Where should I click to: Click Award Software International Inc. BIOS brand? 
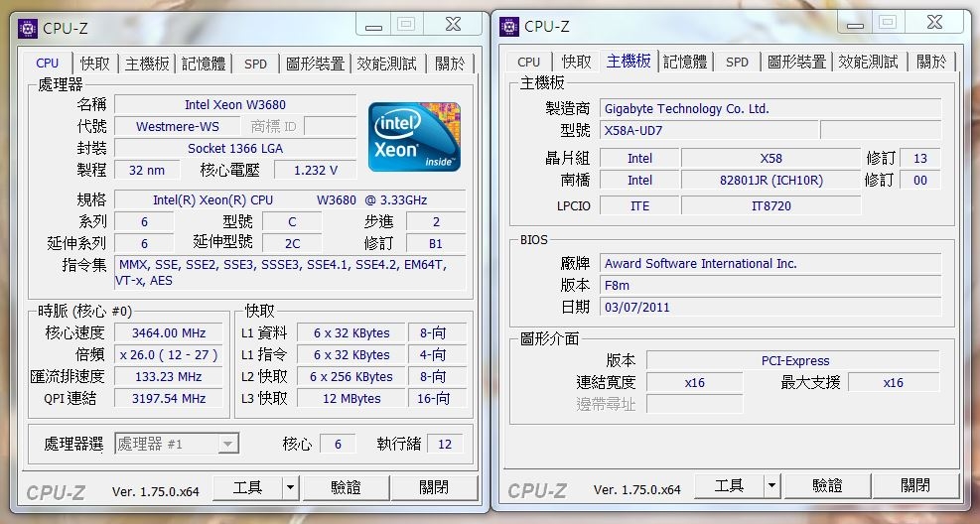click(770, 264)
